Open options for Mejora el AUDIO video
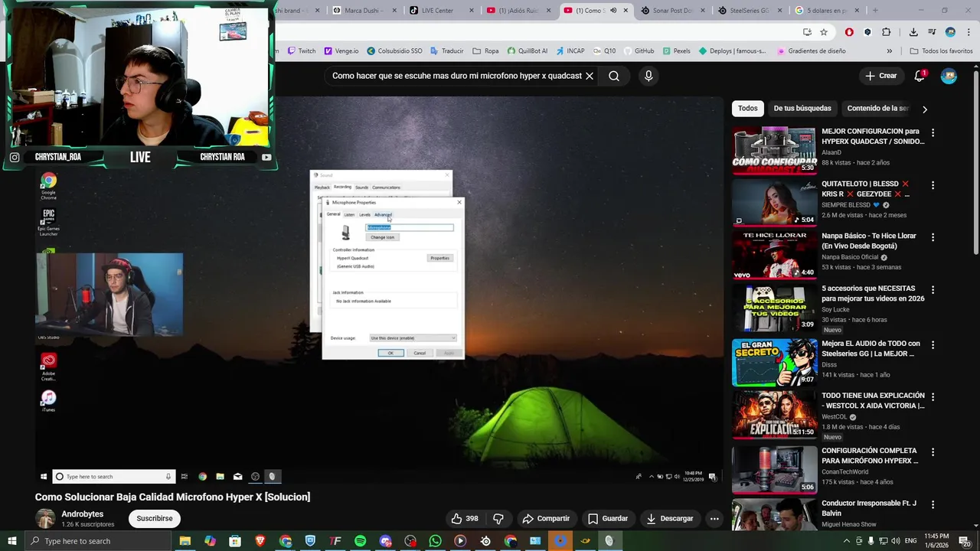 pyautogui.click(x=933, y=344)
